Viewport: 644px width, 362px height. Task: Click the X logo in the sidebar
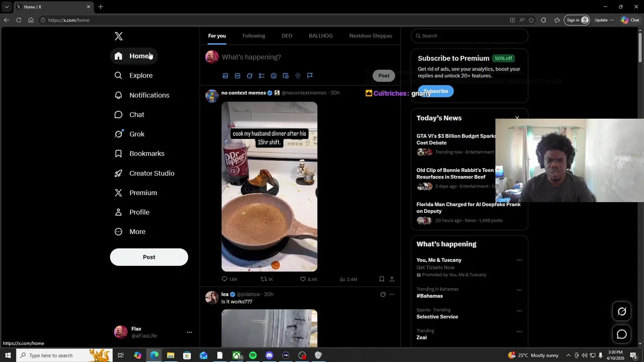(x=118, y=36)
